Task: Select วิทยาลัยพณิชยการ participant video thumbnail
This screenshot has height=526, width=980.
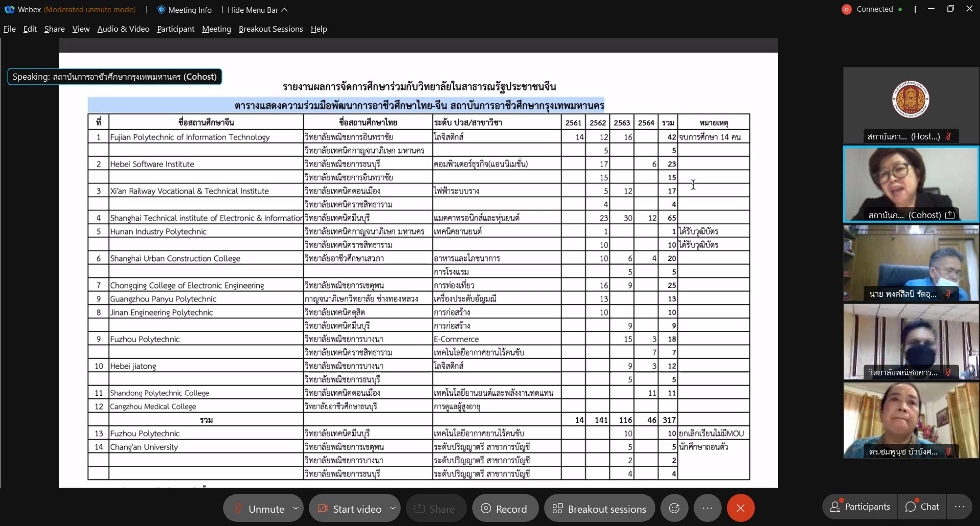Action: (911, 342)
